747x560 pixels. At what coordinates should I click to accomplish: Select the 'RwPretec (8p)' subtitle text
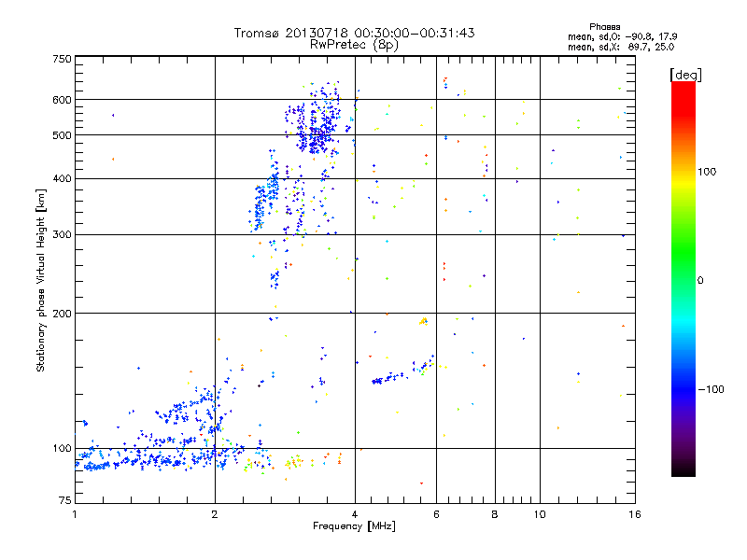pyautogui.click(x=354, y=45)
